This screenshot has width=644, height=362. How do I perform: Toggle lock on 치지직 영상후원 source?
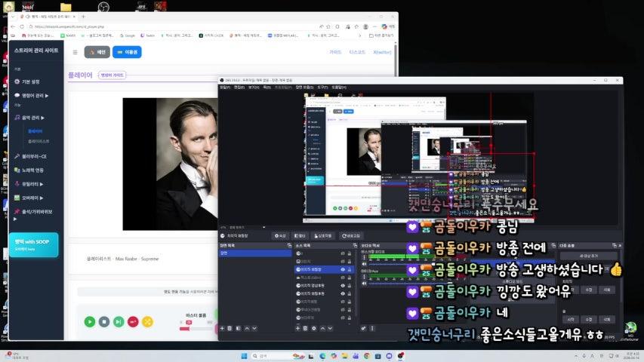(350, 286)
